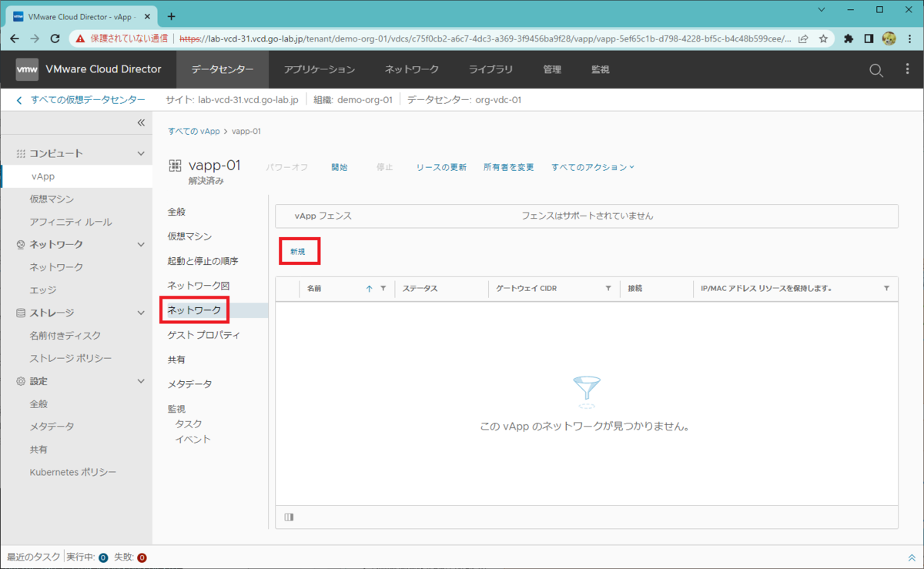Viewport: 924px width, 569px height.
Task: Click 新規 to add a network
Action: point(298,252)
